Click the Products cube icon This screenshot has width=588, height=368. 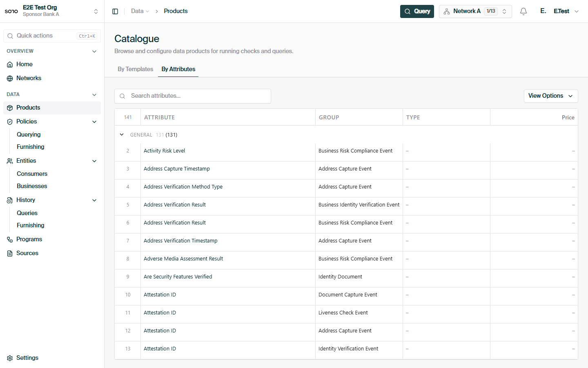10,108
